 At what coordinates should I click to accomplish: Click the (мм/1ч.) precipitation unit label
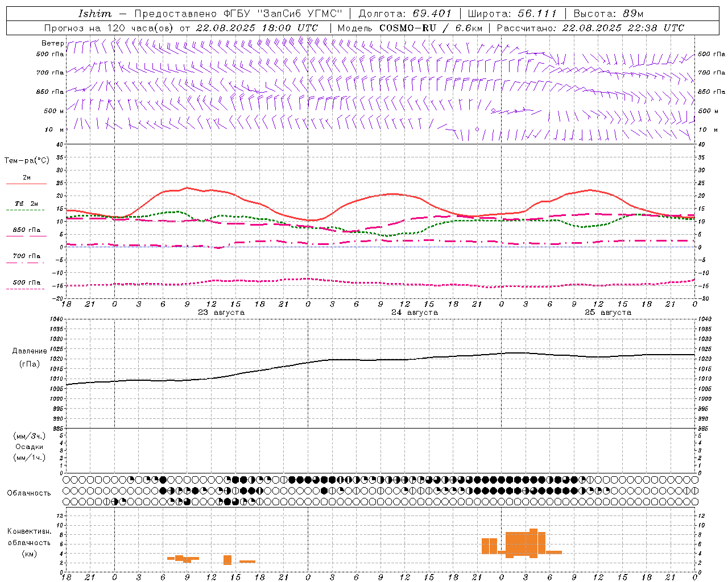(30, 458)
